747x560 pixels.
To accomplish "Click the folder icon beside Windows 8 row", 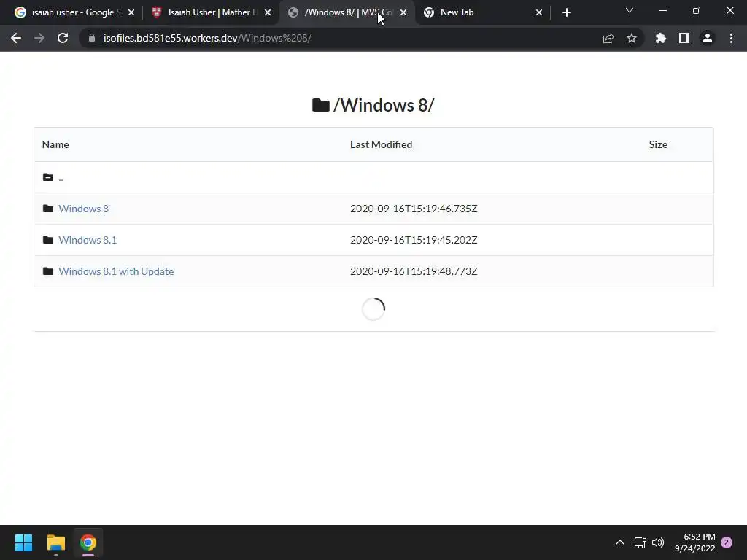I will [47, 209].
